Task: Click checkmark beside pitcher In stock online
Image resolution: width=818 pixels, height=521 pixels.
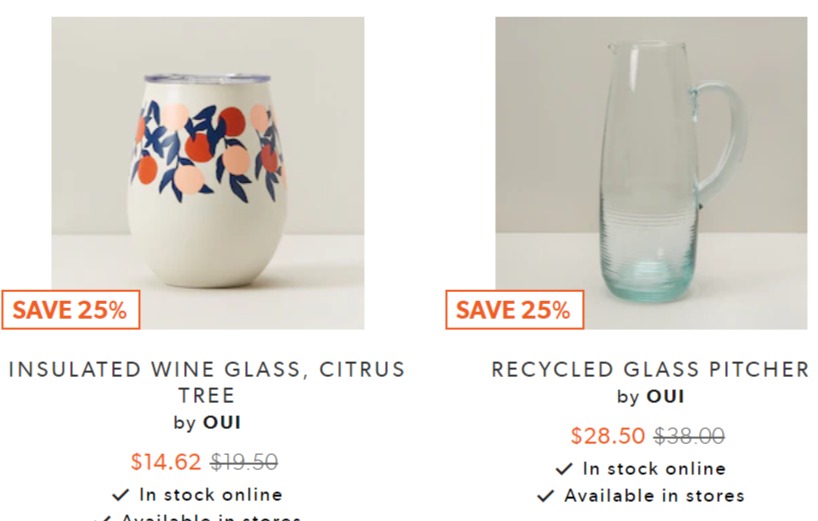Action: (564, 469)
